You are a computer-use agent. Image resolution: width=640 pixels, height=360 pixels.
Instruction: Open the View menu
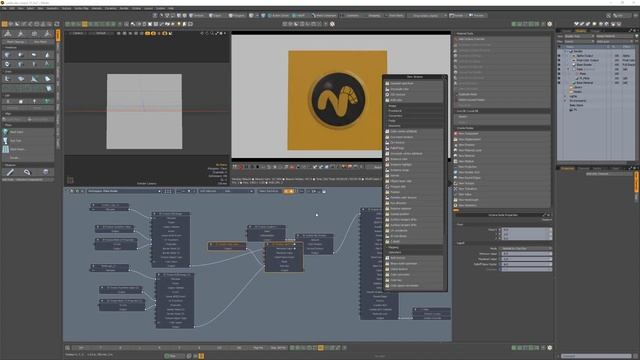20,8
